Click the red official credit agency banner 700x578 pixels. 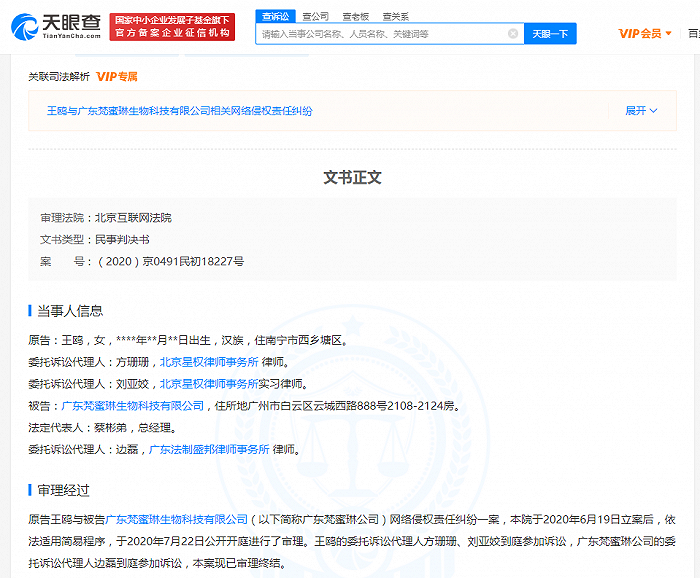(173, 27)
